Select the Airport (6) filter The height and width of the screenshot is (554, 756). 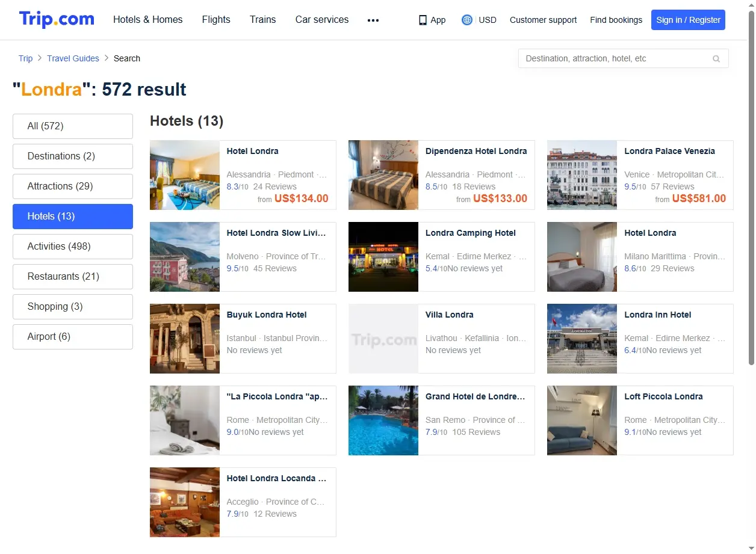pos(73,337)
